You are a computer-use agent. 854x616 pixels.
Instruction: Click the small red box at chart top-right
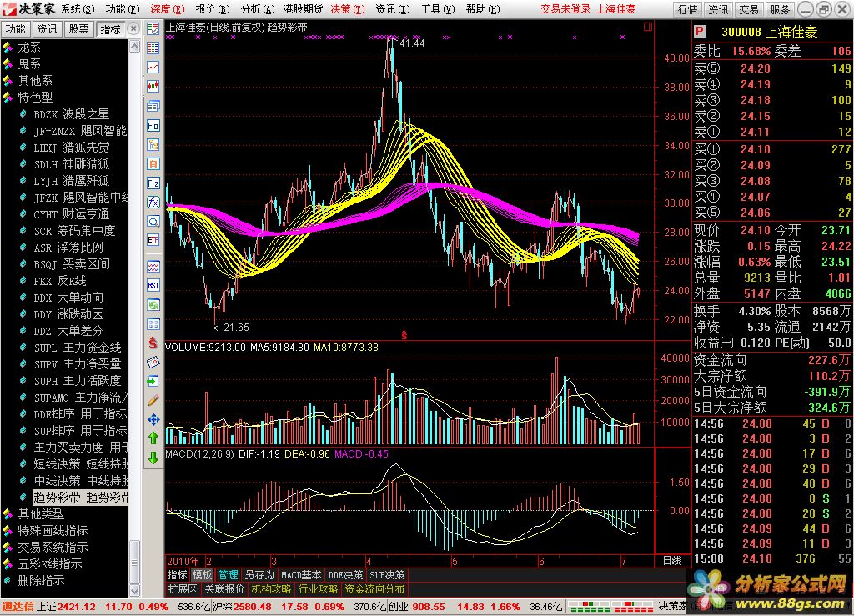(x=647, y=27)
